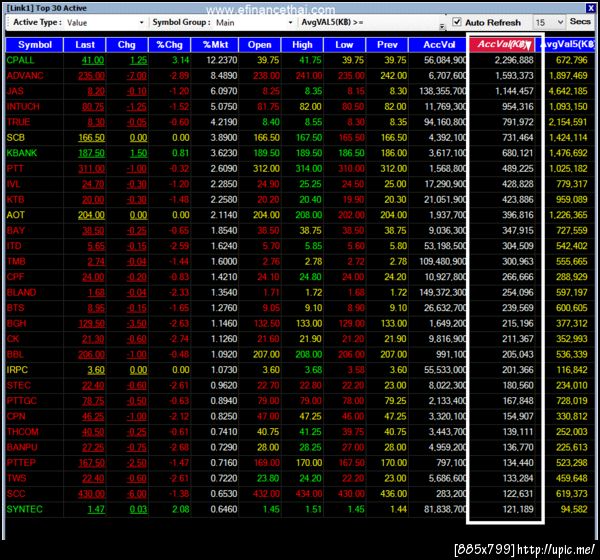Click AOT's last price 204.00
This screenshot has height=560, width=600.
(x=91, y=216)
